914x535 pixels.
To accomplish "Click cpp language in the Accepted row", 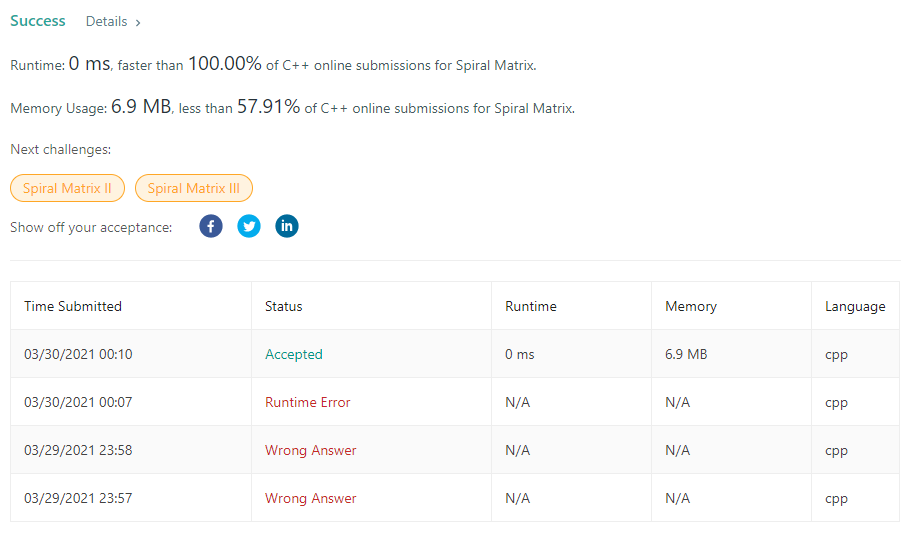I will [x=836, y=355].
